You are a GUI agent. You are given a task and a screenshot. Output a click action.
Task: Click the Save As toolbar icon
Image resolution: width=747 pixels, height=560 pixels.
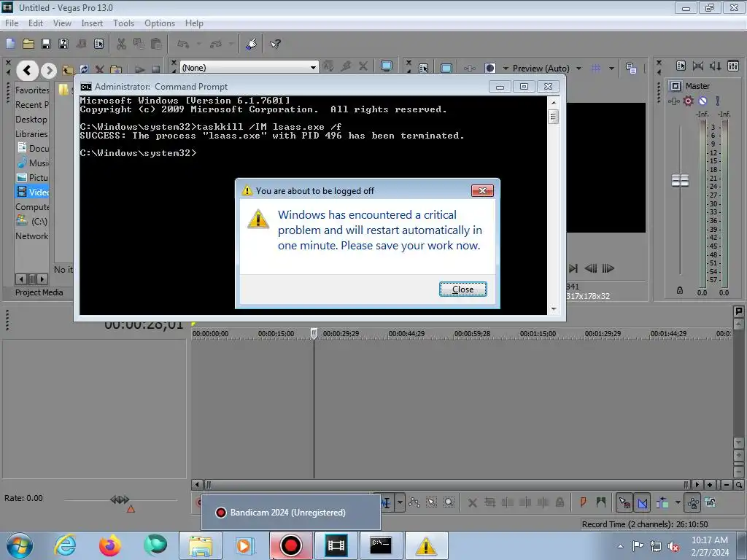(63, 44)
